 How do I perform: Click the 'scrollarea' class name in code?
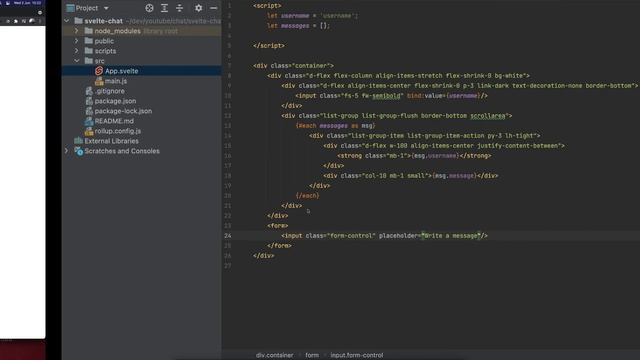(x=487, y=116)
